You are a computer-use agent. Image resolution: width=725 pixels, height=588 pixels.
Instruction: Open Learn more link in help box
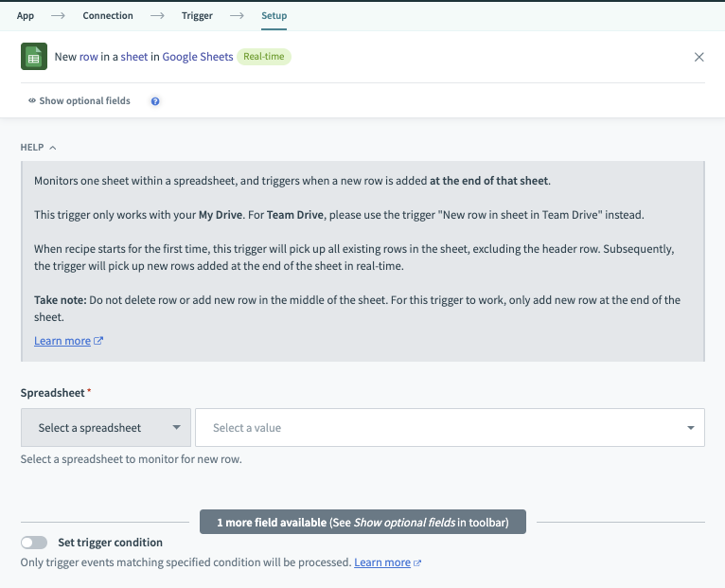coord(62,341)
